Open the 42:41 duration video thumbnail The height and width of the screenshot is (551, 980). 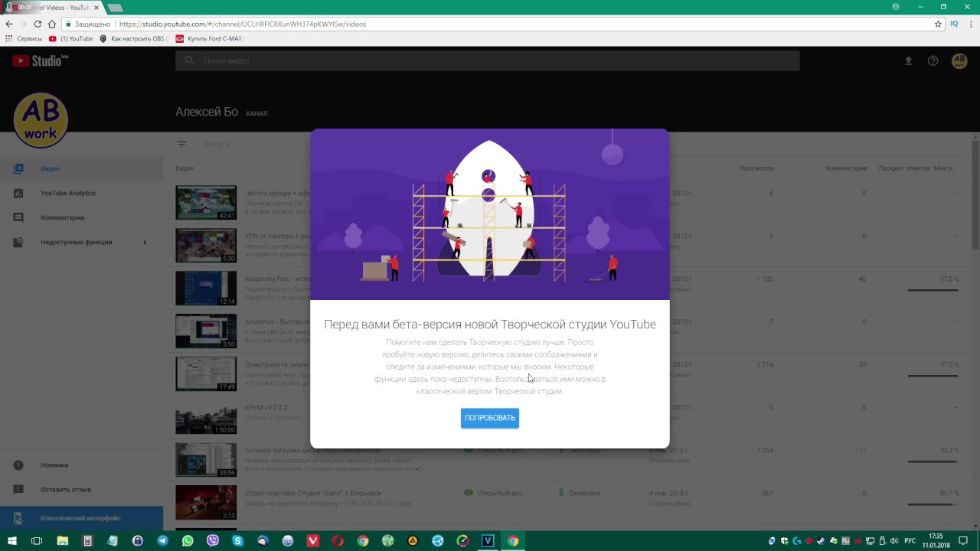(x=206, y=203)
